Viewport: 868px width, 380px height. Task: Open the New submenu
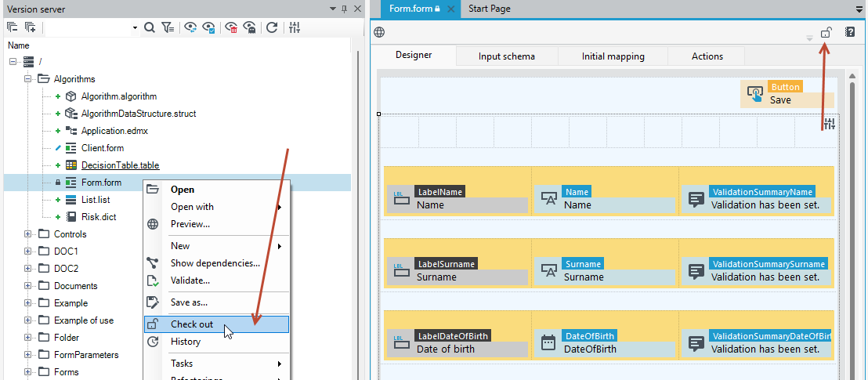click(x=216, y=245)
